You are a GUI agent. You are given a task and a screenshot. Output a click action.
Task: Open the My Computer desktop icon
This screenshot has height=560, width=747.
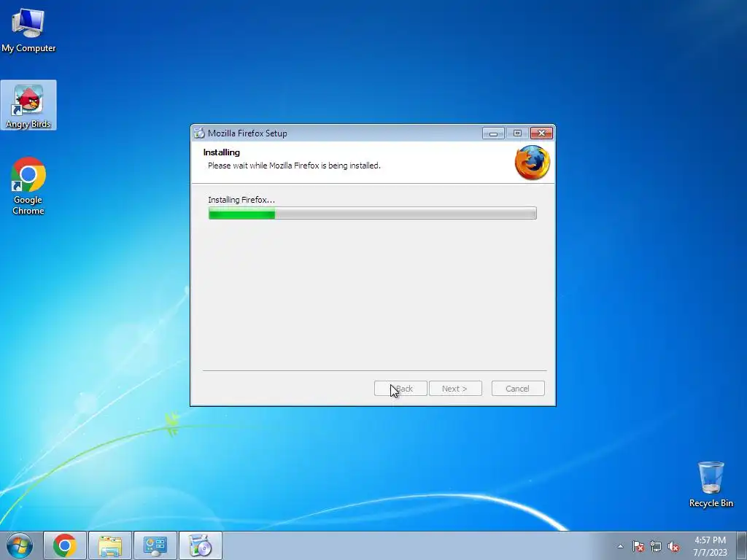[x=28, y=30]
